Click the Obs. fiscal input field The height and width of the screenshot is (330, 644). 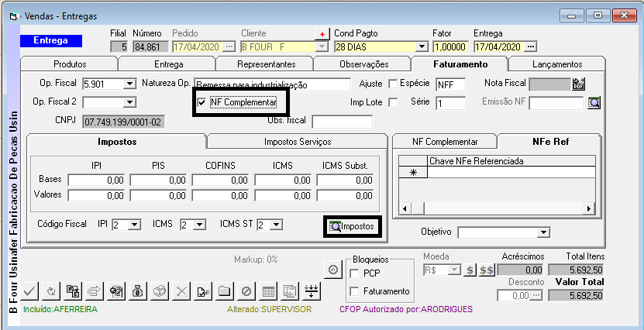point(342,121)
